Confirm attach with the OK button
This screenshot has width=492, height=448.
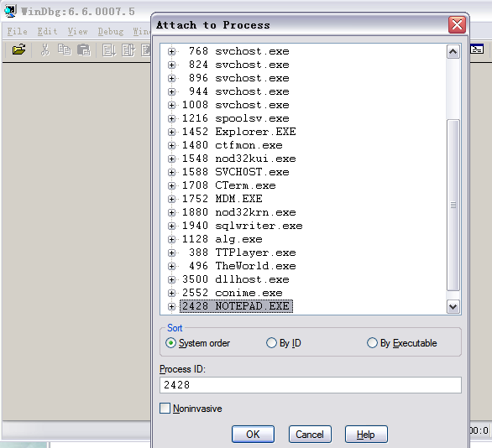(x=253, y=435)
